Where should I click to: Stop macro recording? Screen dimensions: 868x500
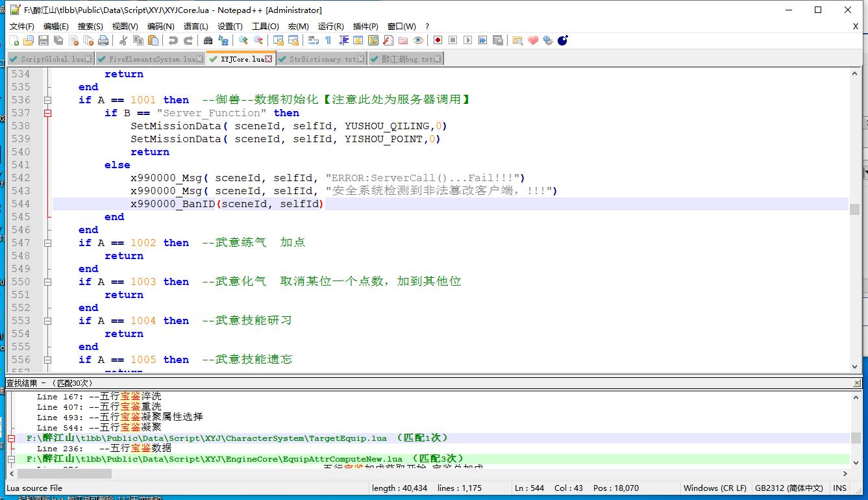click(x=453, y=40)
